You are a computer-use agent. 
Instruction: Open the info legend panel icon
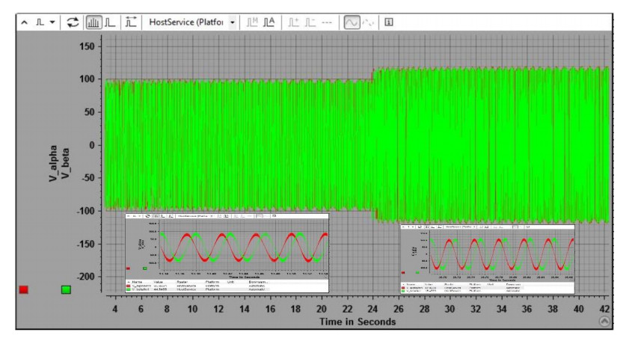pyautogui.click(x=389, y=22)
